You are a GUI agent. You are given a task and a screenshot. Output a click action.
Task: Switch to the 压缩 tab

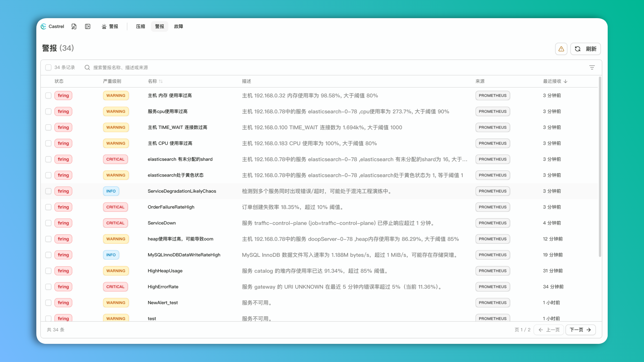pos(140,26)
